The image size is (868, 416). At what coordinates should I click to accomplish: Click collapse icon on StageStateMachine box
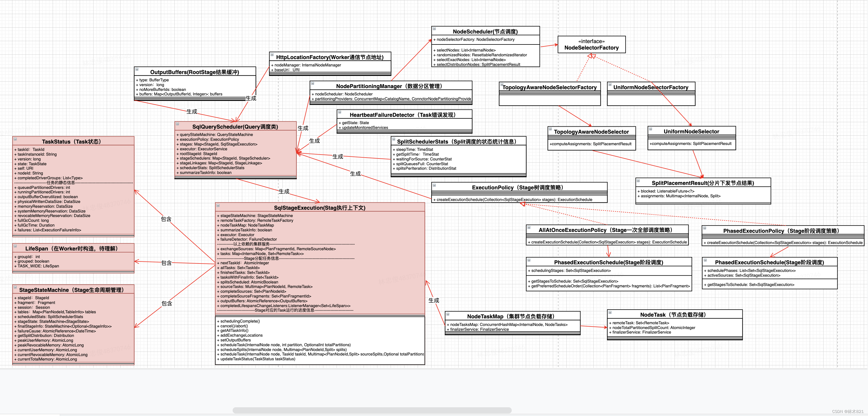15,287
